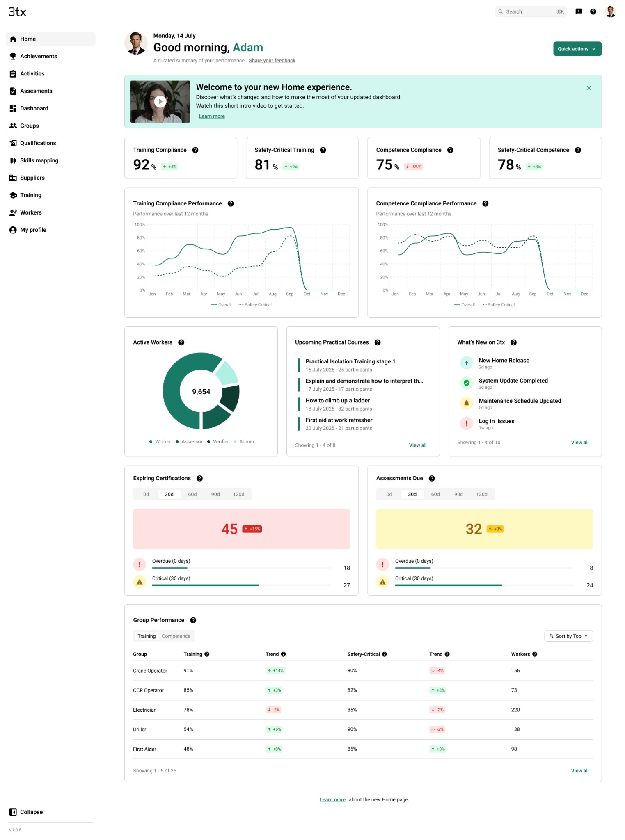
Task: Click help icon beside Group Performance
Action: (193, 620)
